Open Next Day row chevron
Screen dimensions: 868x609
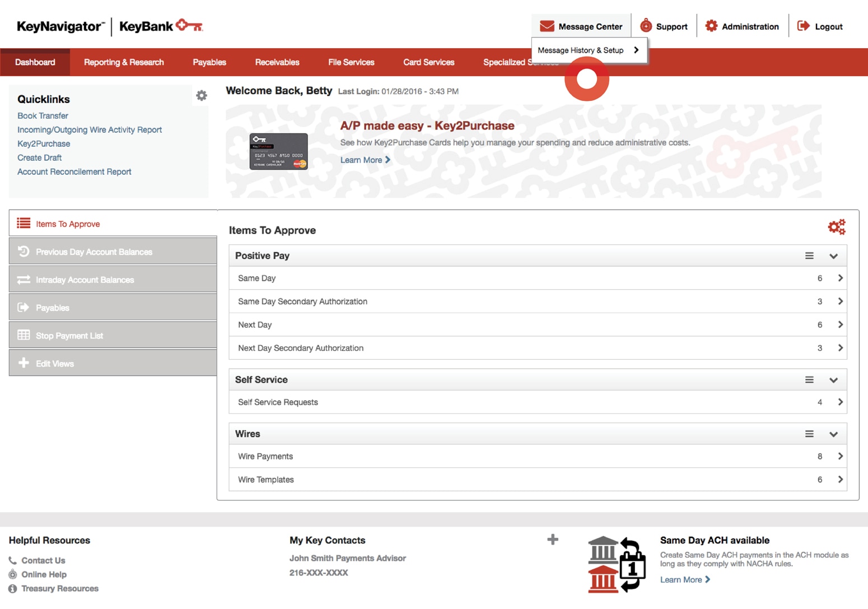(840, 324)
